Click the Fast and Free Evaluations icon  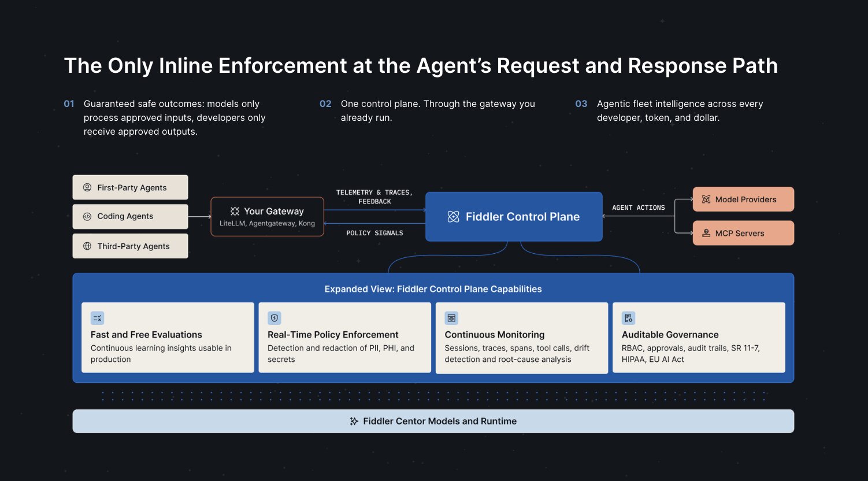(x=98, y=318)
